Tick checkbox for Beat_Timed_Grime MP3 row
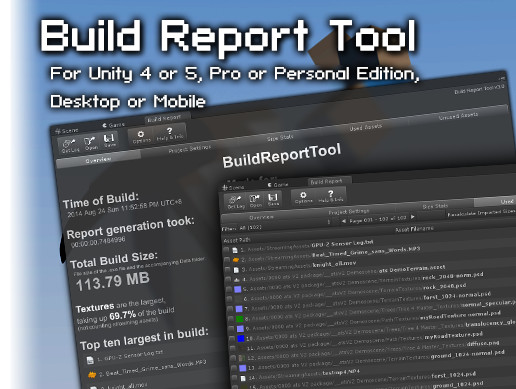The image size is (516, 389). pos(227,260)
